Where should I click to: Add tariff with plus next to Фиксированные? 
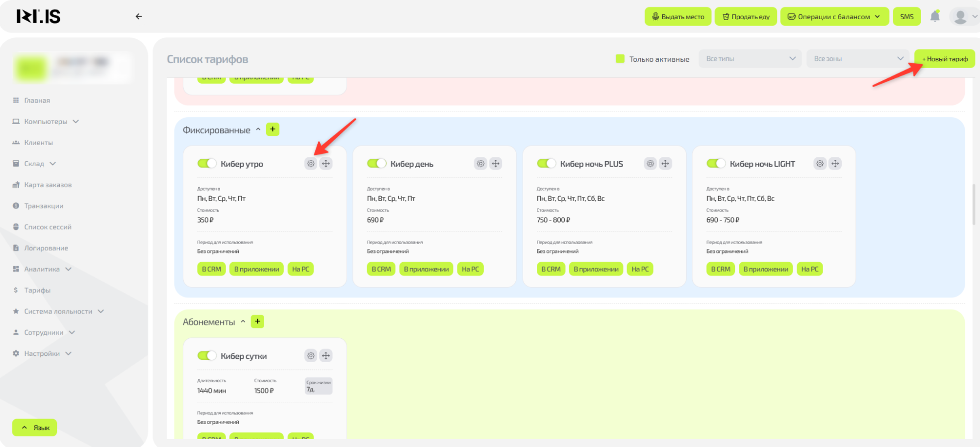[273, 129]
